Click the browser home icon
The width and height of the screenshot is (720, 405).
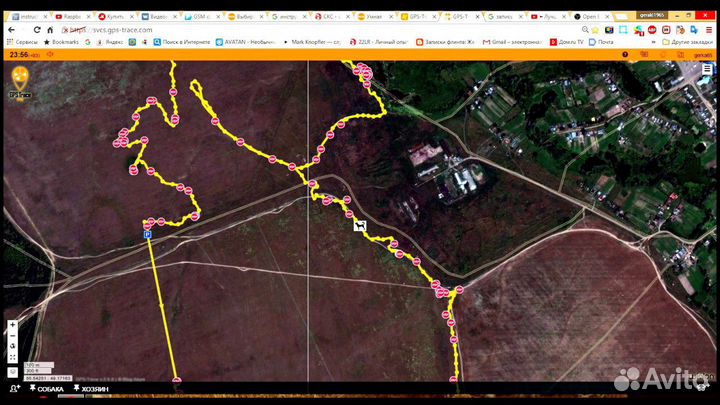(50, 30)
